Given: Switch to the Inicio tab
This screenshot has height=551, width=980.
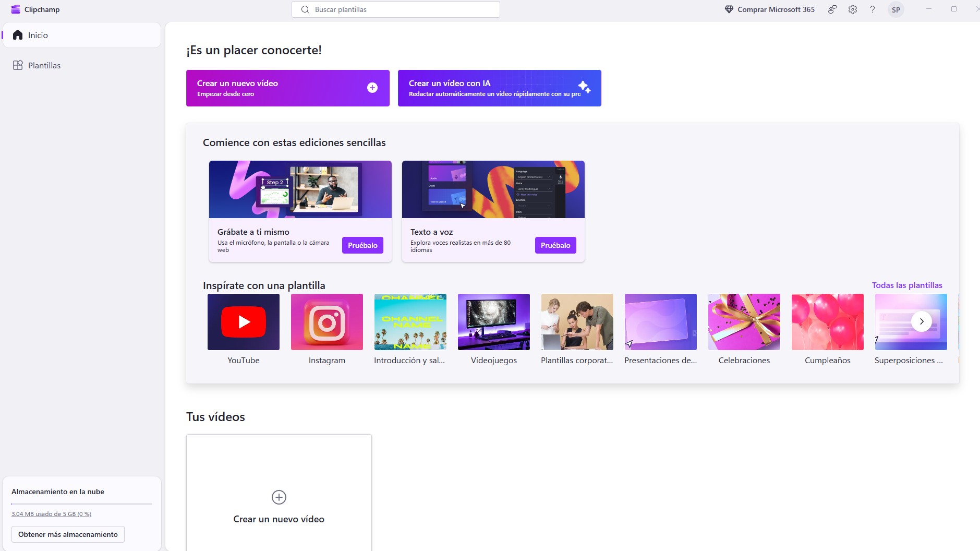Looking at the screenshot, I should tap(38, 34).
